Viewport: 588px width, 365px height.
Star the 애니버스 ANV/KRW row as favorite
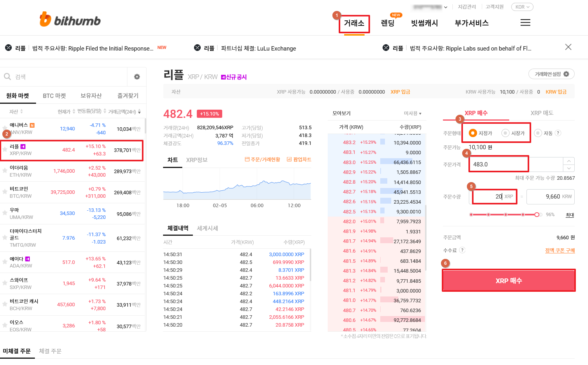pos(5,128)
